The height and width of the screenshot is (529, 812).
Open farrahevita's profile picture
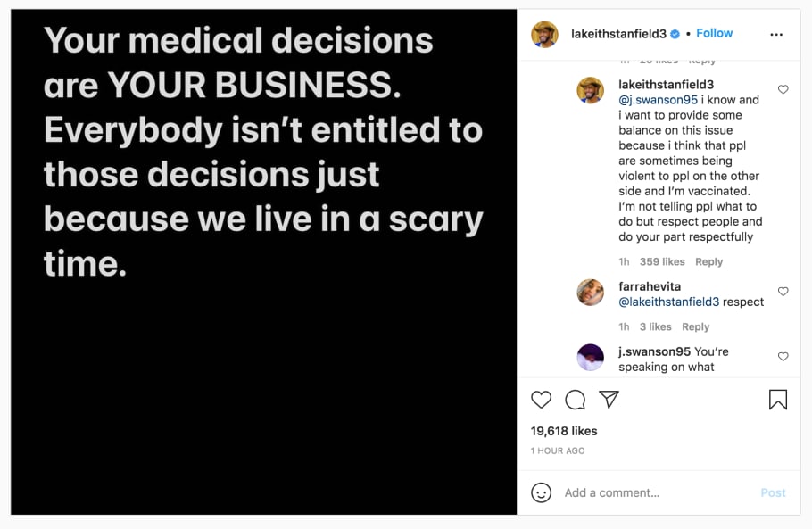pos(591,293)
